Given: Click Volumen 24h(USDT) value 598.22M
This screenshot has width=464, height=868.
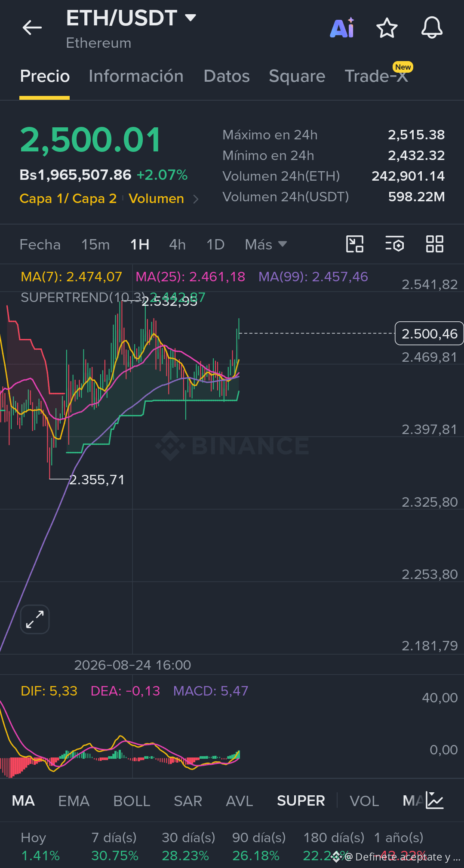Looking at the screenshot, I should [416, 197].
